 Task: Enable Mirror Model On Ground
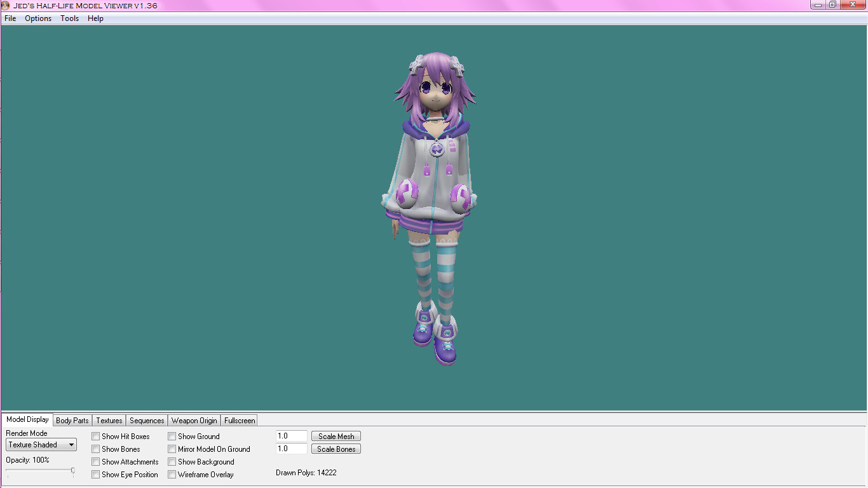(x=172, y=449)
